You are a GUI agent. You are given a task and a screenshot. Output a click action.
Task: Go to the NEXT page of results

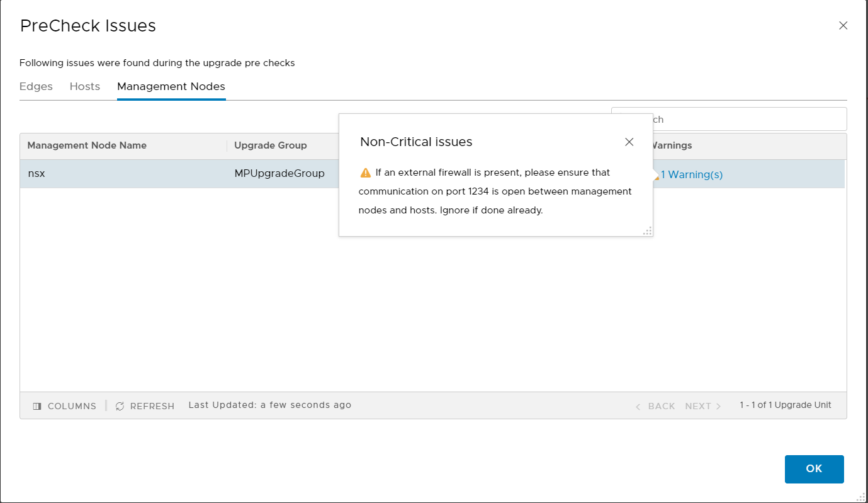click(702, 406)
